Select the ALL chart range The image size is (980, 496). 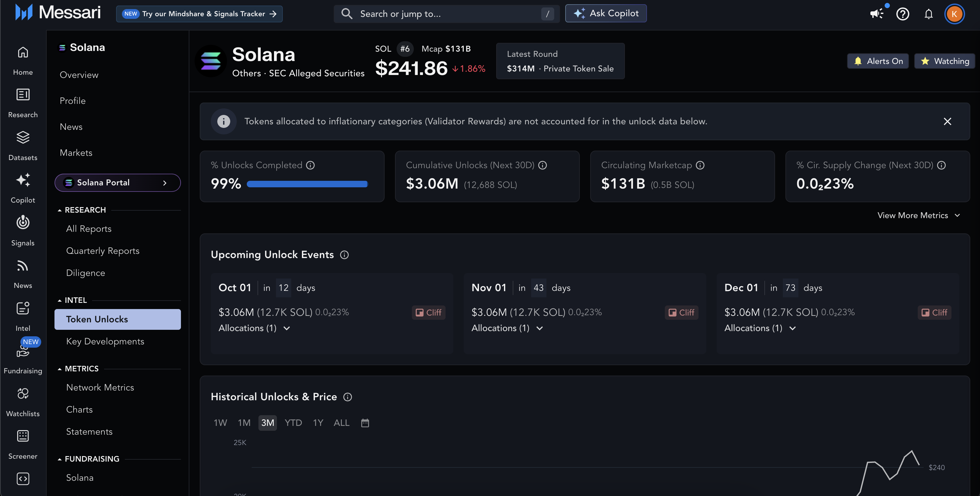coord(341,423)
